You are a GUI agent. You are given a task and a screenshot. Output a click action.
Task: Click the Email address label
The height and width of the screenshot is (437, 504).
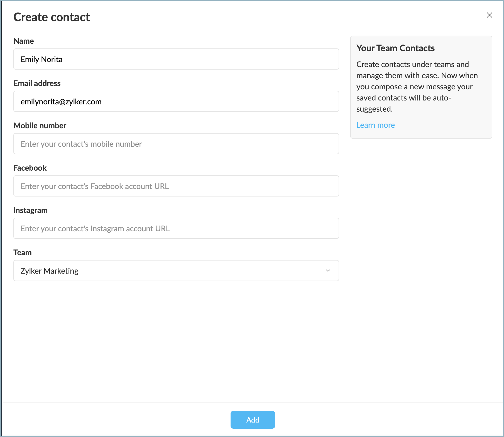tap(37, 84)
